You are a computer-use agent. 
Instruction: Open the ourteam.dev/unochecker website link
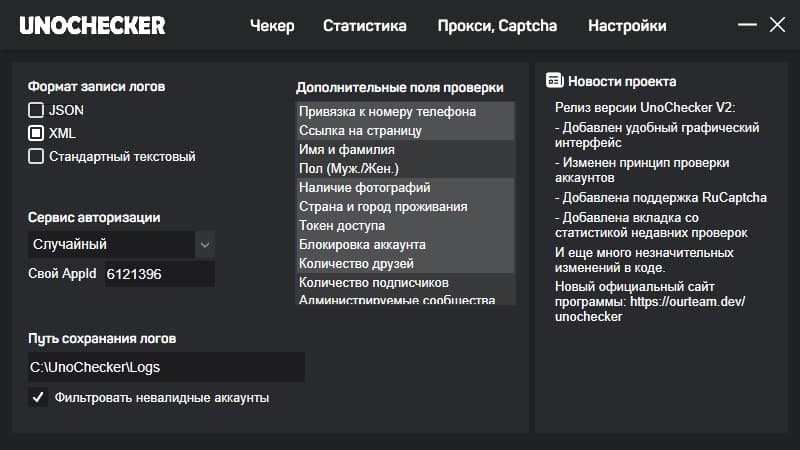[x=650, y=309]
